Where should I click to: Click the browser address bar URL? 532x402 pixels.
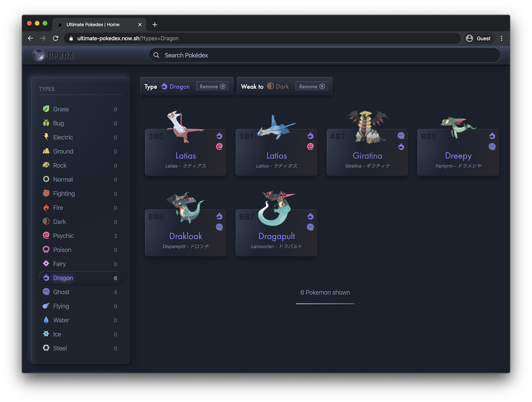tap(128, 38)
